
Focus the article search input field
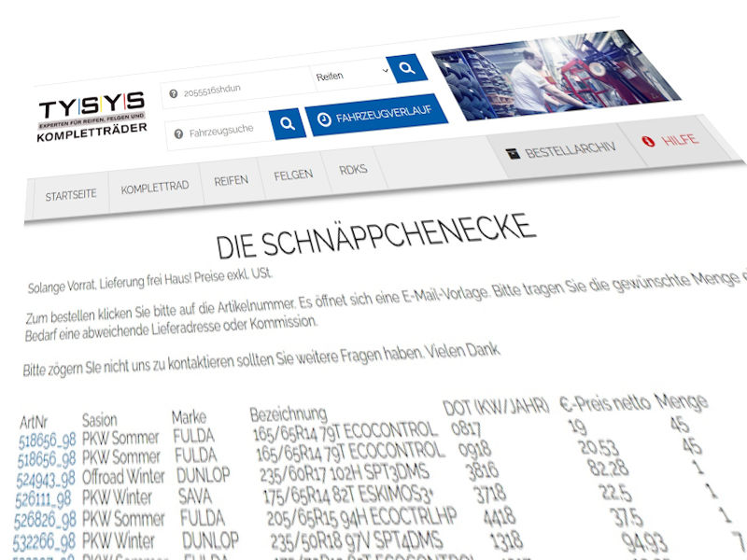(236, 89)
